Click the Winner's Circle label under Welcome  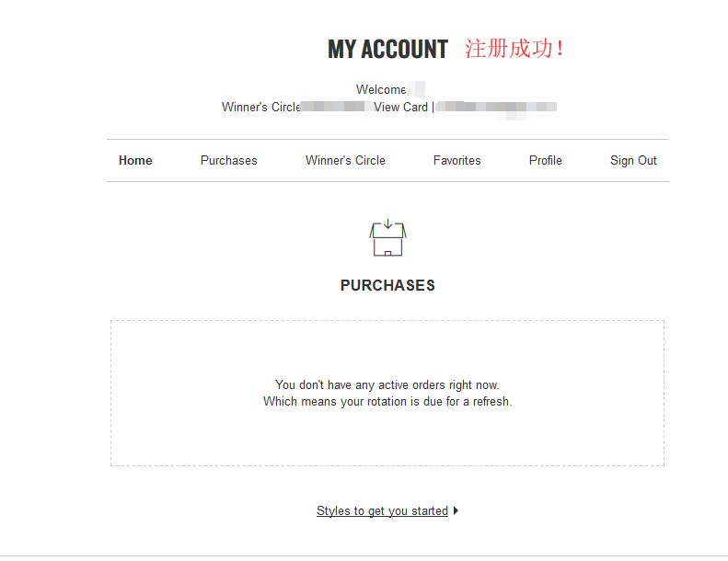pyautogui.click(x=260, y=107)
